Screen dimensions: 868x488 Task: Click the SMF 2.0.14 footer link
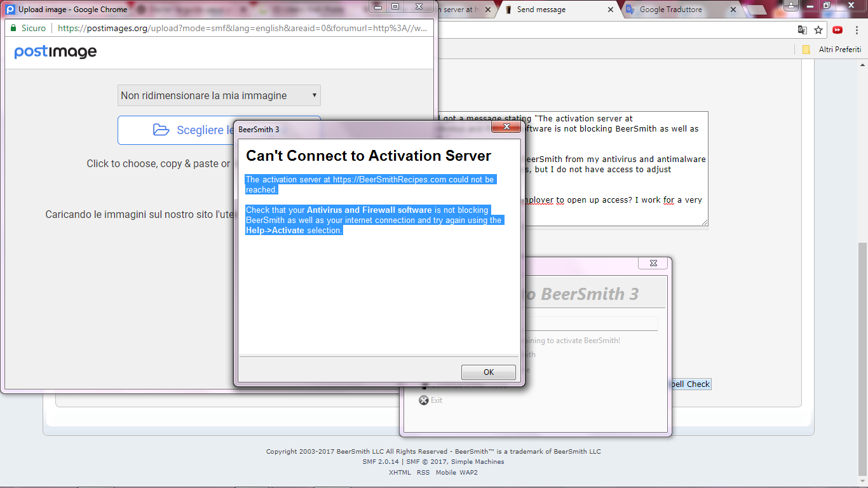coord(381,462)
